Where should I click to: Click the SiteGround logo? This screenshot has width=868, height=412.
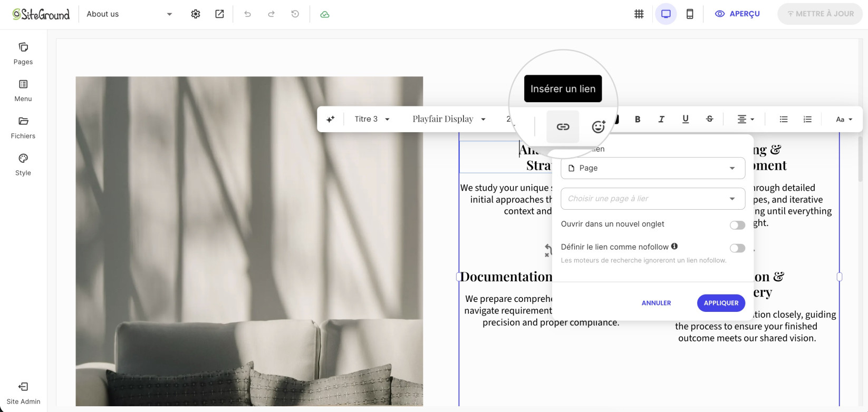tap(41, 14)
